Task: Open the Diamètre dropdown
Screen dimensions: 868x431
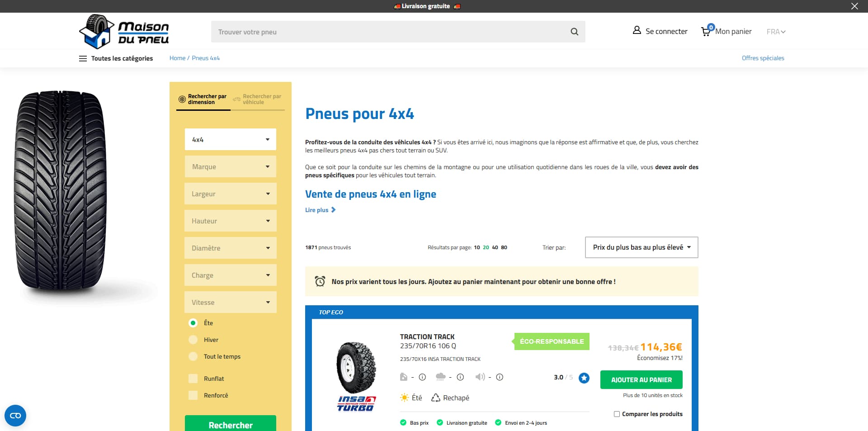Action: coord(231,248)
